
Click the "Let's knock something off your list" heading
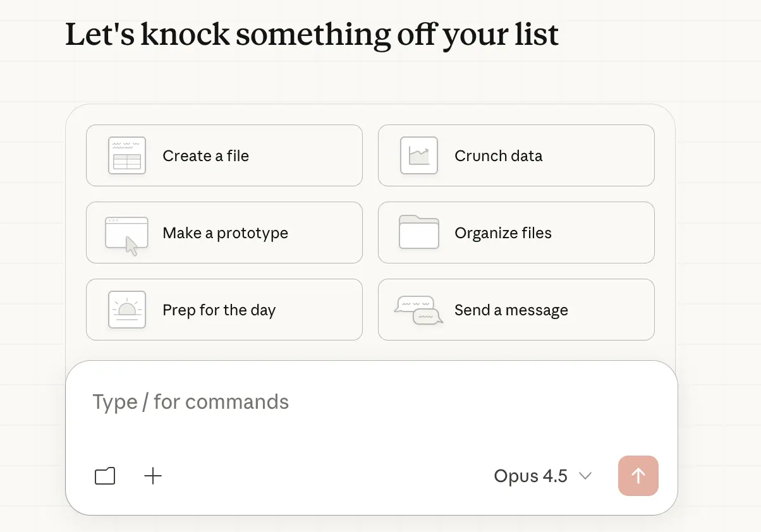coord(312,35)
